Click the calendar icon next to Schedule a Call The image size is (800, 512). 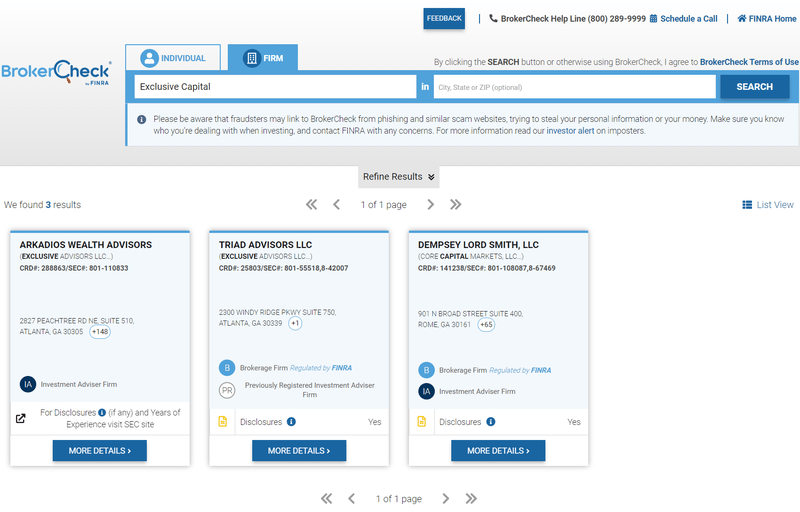[654, 19]
